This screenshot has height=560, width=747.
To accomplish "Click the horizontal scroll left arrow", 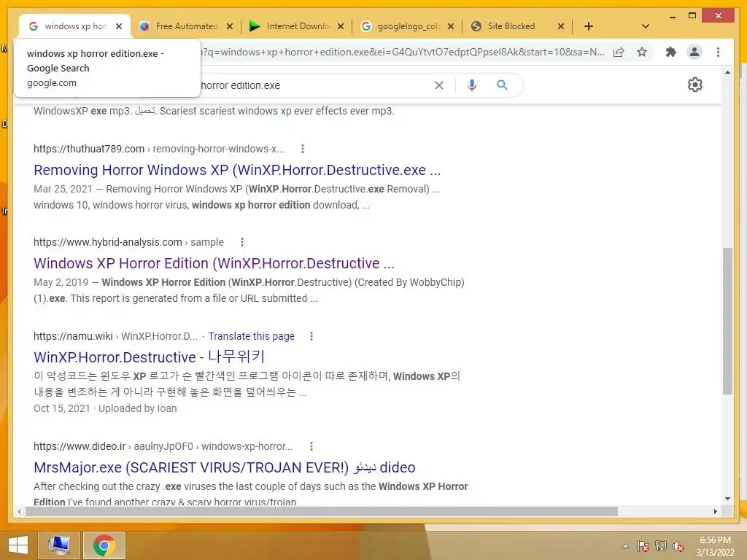I will point(19,511).
